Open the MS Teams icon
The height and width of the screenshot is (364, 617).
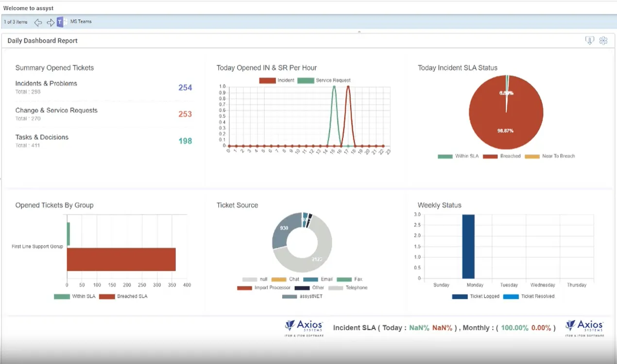tap(61, 22)
